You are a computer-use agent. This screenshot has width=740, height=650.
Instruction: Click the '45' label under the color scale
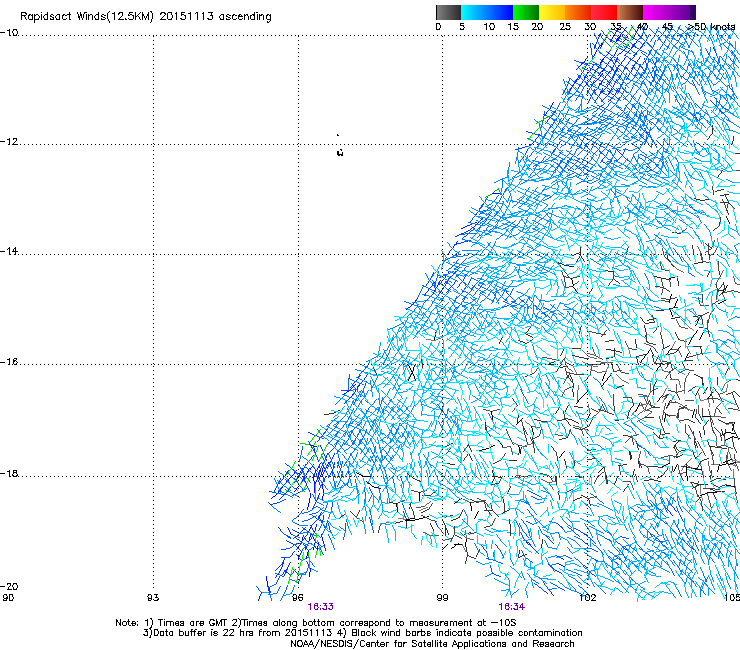(667, 27)
